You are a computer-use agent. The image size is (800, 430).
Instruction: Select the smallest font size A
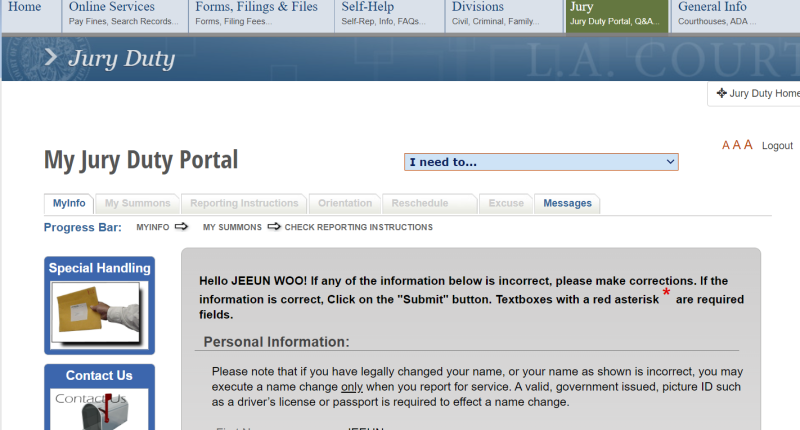click(x=726, y=146)
